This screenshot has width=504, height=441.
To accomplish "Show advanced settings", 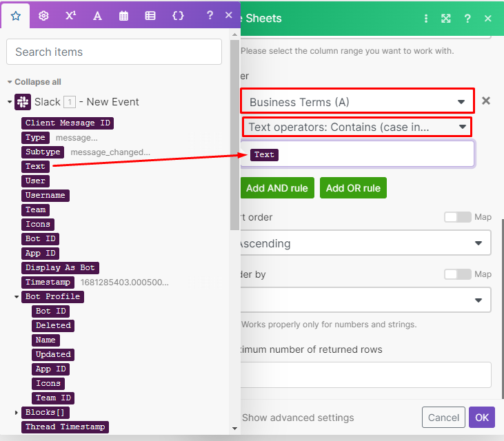I will tap(298, 418).
